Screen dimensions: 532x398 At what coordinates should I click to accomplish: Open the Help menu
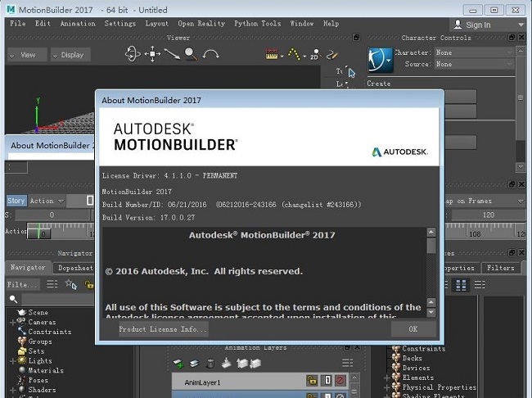331,24
